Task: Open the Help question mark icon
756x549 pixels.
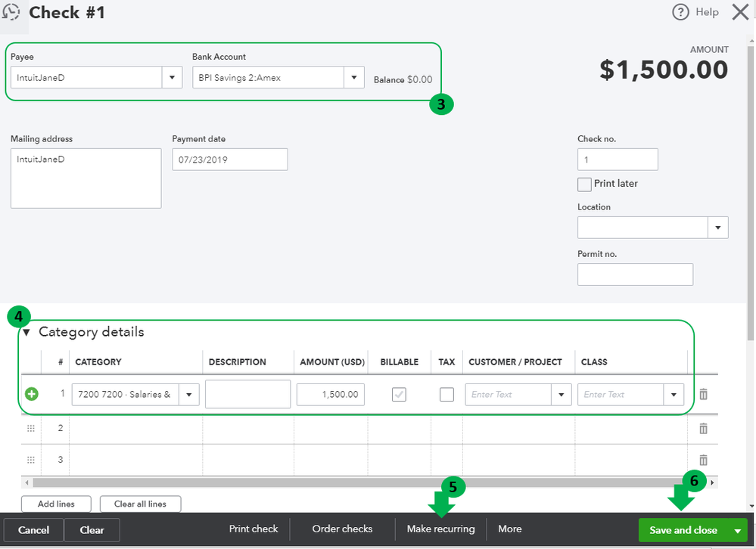Action: coord(680,12)
